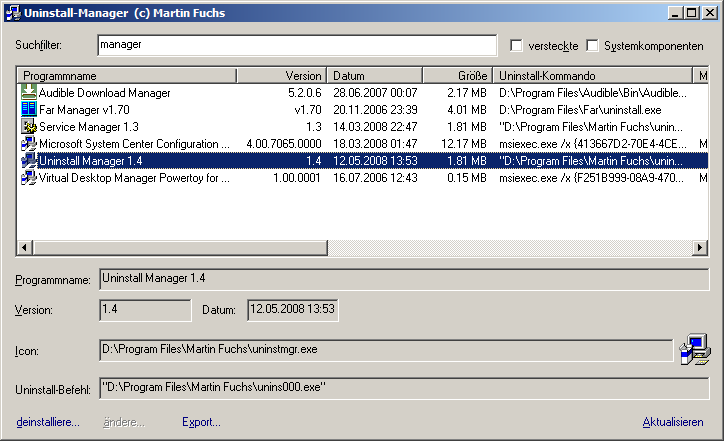Sort list by Programmname column header
Viewport: 724px width, 441px height.
point(127,75)
